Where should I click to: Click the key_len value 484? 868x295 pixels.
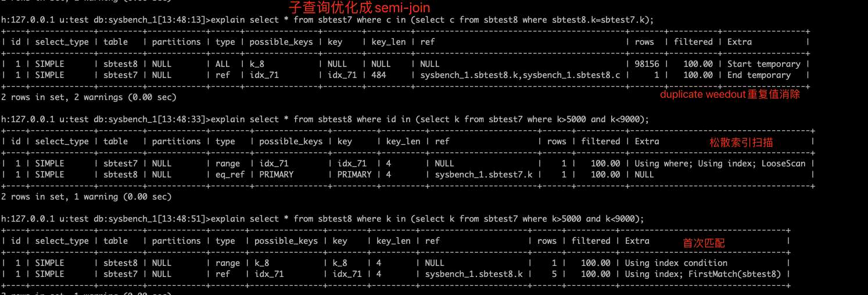[x=378, y=75]
